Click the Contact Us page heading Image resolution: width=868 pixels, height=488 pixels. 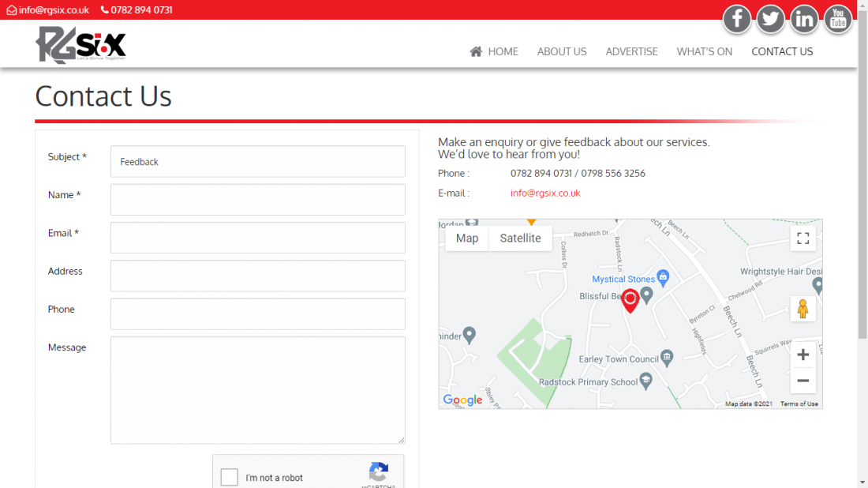[103, 96]
